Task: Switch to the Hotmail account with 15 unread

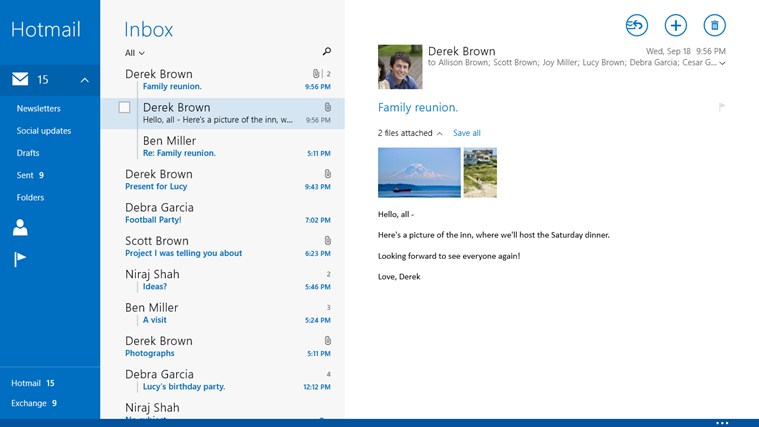Action: coord(33,383)
